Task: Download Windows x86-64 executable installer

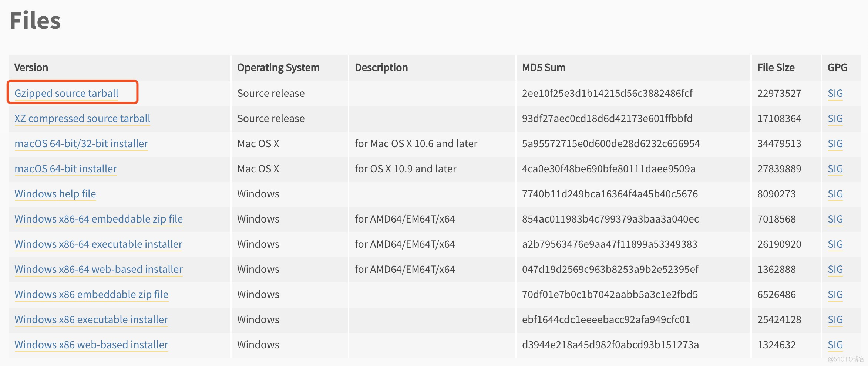Action: coord(98,244)
